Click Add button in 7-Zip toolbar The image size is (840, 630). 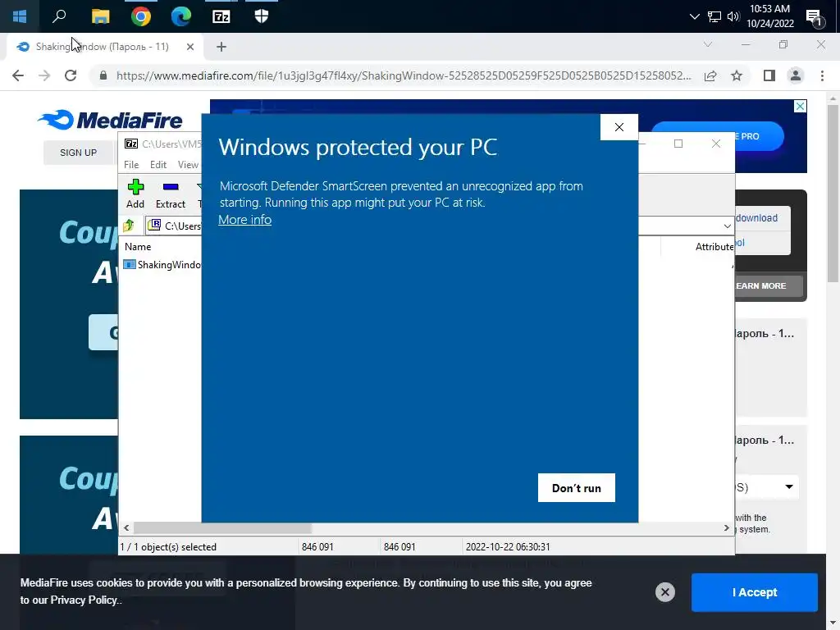coord(135,194)
